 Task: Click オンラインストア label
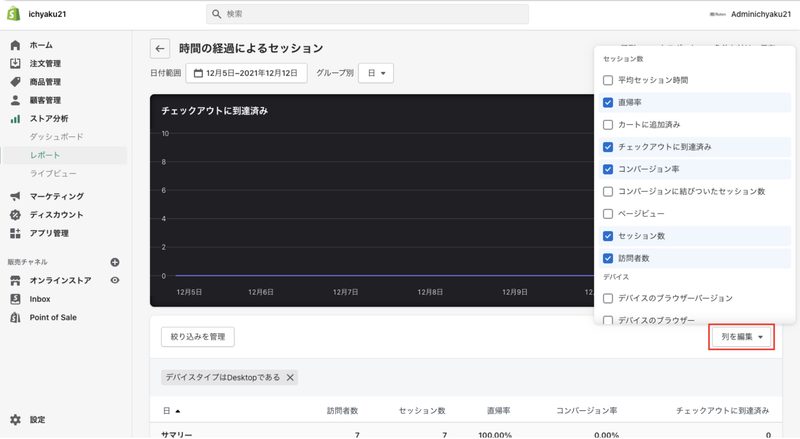(60, 280)
